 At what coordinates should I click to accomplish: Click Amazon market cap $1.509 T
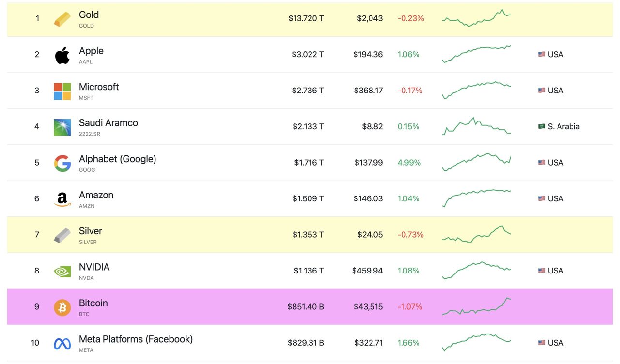pyautogui.click(x=308, y=198)
